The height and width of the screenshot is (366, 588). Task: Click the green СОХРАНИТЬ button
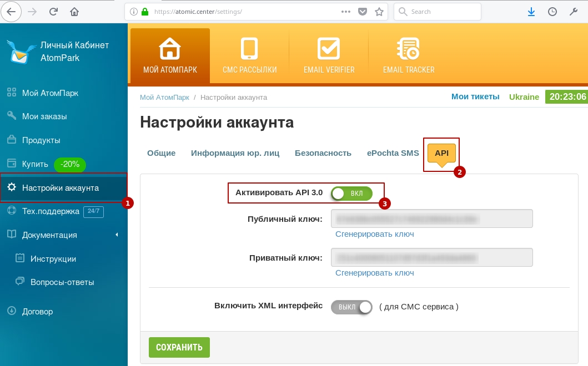pyautogui.click(x=179, y=347)
